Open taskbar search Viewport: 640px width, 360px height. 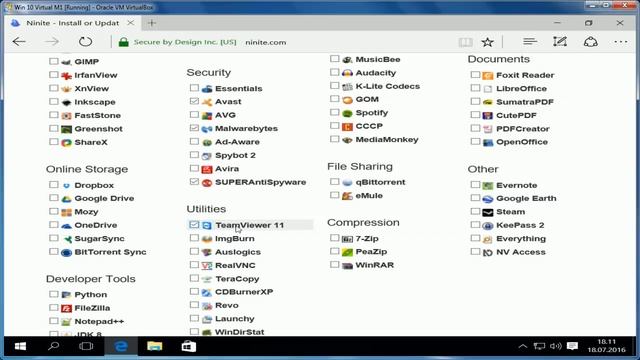click(53, 347)
